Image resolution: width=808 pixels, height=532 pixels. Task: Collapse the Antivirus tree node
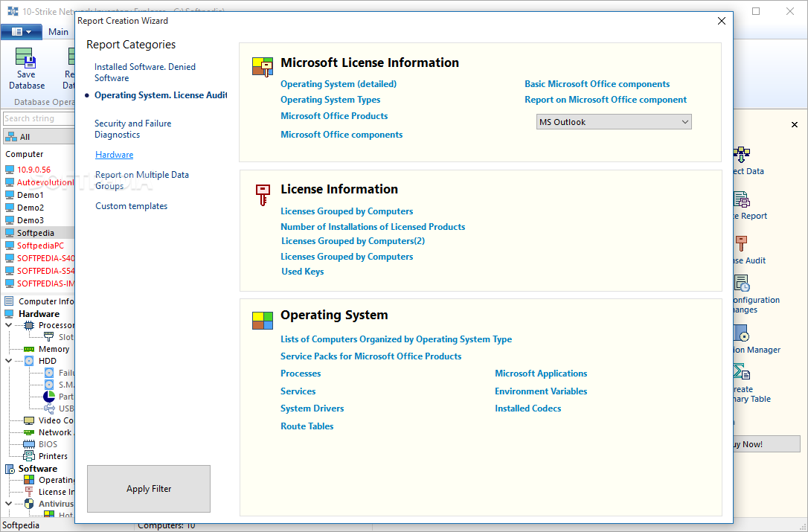click(x=9, y=504)
